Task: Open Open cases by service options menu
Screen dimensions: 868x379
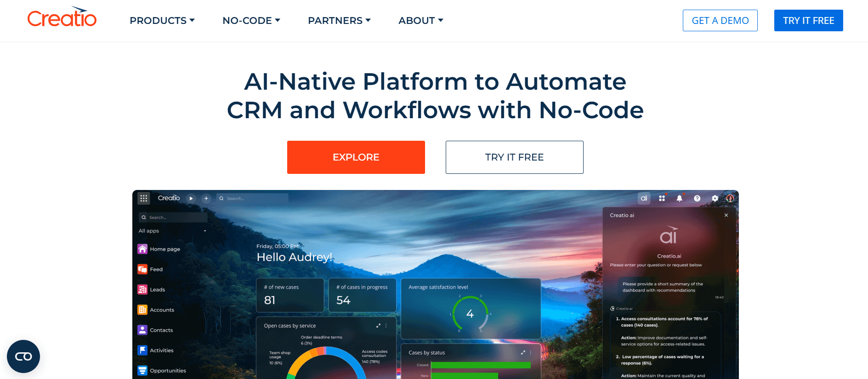Action: tap(386, 326)
